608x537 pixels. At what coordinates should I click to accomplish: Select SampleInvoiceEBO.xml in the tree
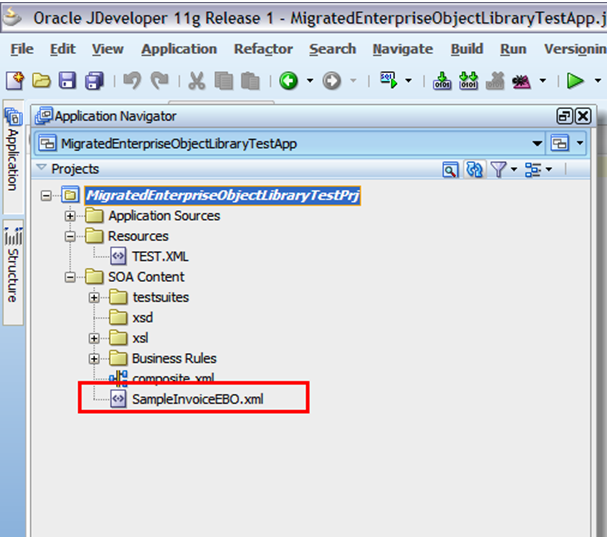pos(197,399)
